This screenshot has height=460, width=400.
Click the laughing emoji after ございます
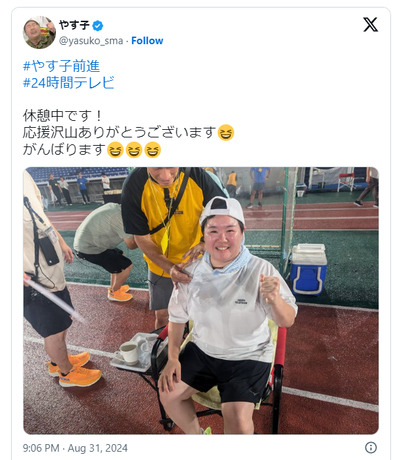pyautogui.click(x=226, y=133)
